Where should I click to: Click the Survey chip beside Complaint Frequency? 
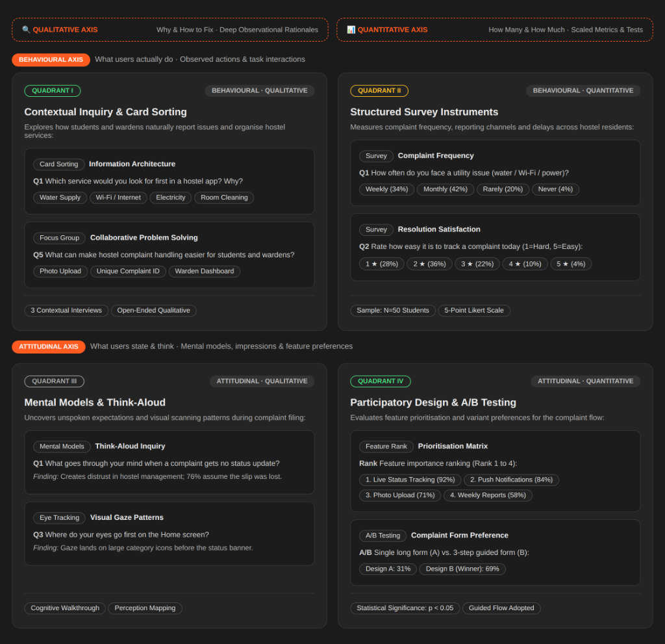click(376, 156)
